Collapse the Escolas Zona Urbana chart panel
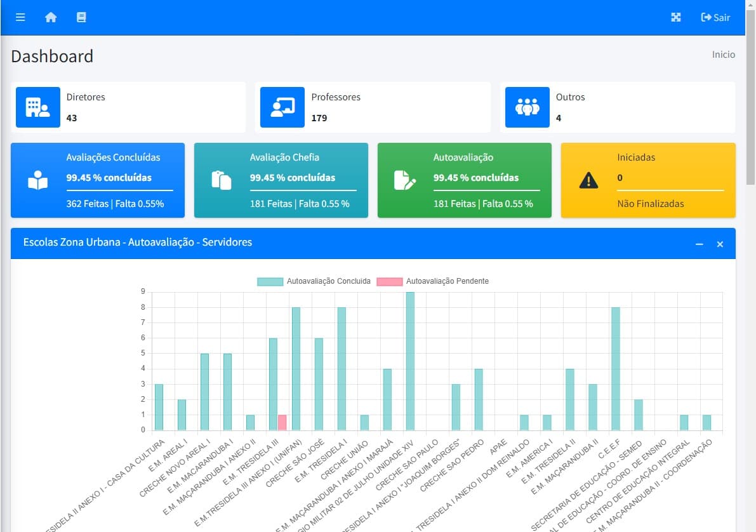The width and height of the screenshot is (756, 532). 699,244
